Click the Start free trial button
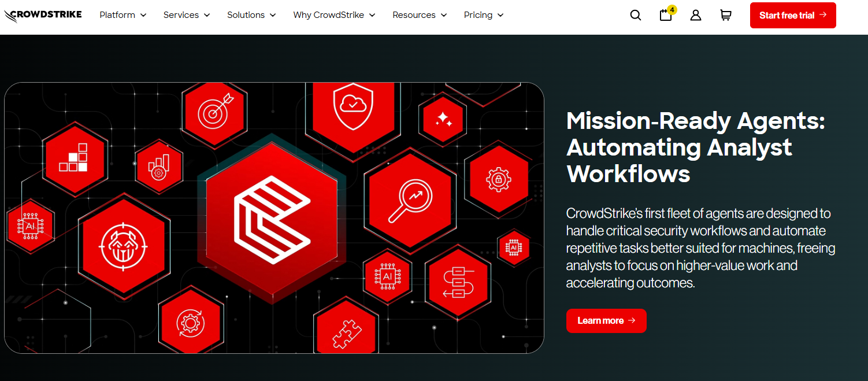 793,16
